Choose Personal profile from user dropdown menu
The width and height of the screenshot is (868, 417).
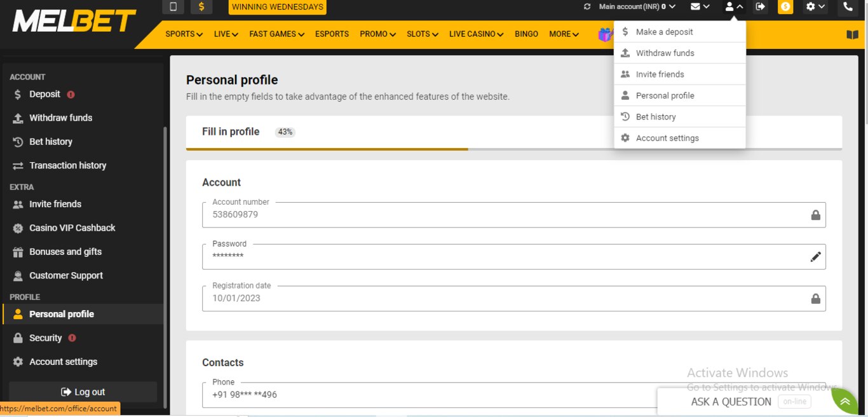pyautogui.click(x=679, y=95)
